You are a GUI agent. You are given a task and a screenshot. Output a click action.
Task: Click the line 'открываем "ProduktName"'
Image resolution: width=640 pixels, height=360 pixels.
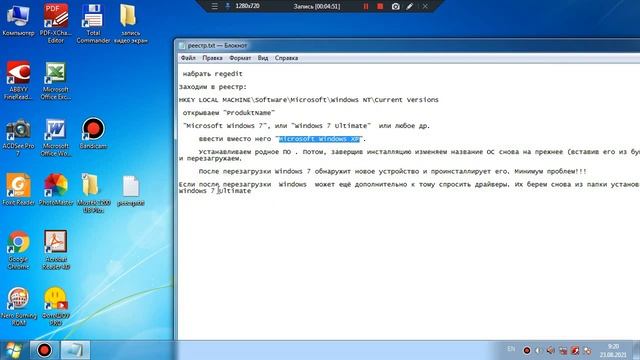pyautogui.click(x=229, y=113)
